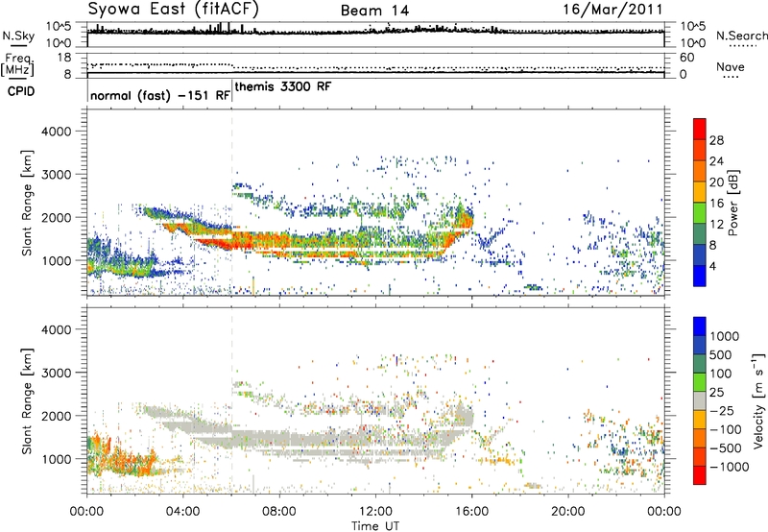Image resolution: width=768 pixels, height=532 pixels.
Task: Click the 'themis 3300 RF' text
Action: coord(283,86)
